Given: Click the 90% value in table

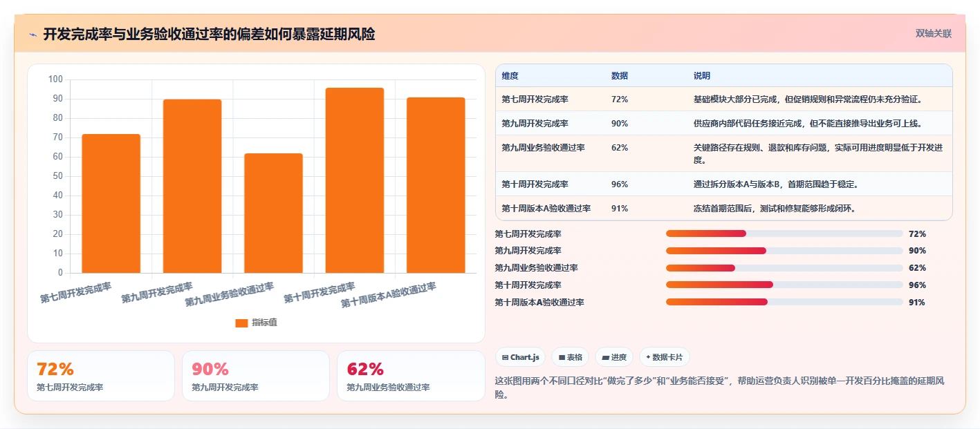Looking at the screenshot, I should [620, 124].
